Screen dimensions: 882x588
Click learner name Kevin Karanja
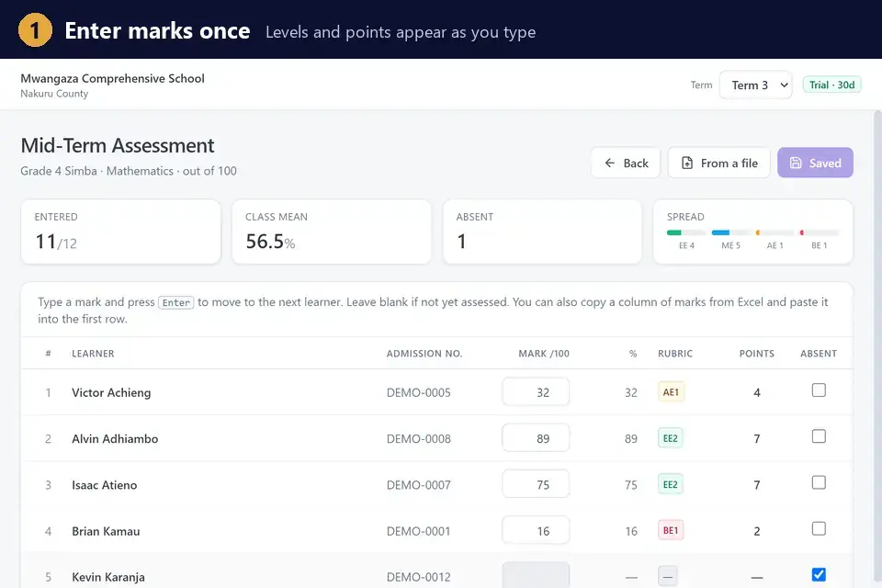click(x=108, y=577)
